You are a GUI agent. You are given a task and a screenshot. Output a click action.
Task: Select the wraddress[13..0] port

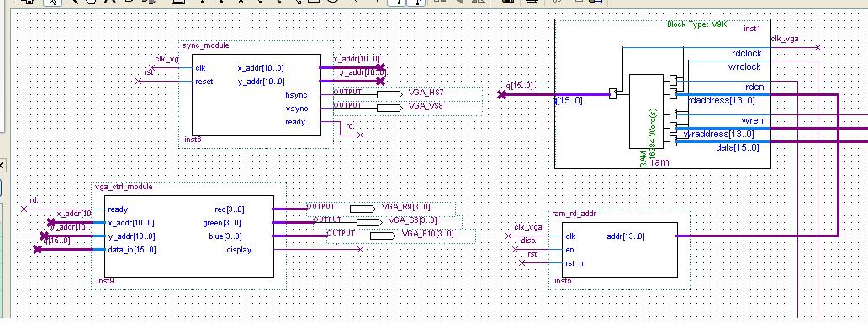(x=718, y=134)
